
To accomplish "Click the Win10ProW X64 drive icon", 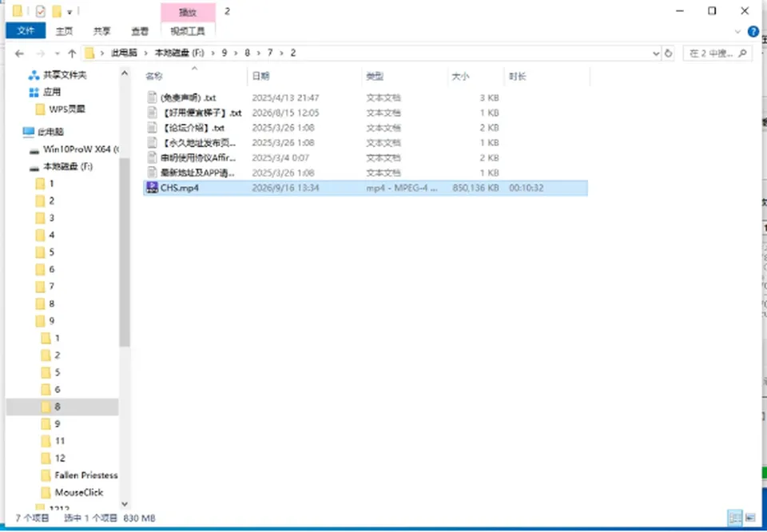I will click(34, 150).
